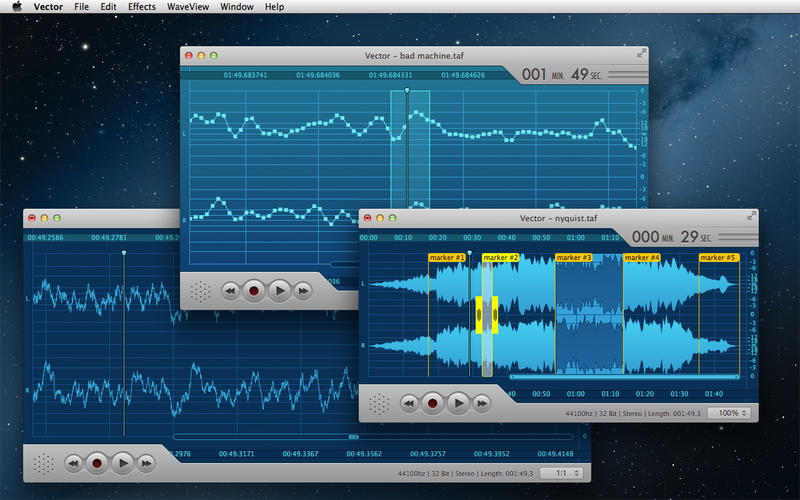Open the 100% zoom dropdown
Screen dimensions: 800x500
click(x=730, y=412)
